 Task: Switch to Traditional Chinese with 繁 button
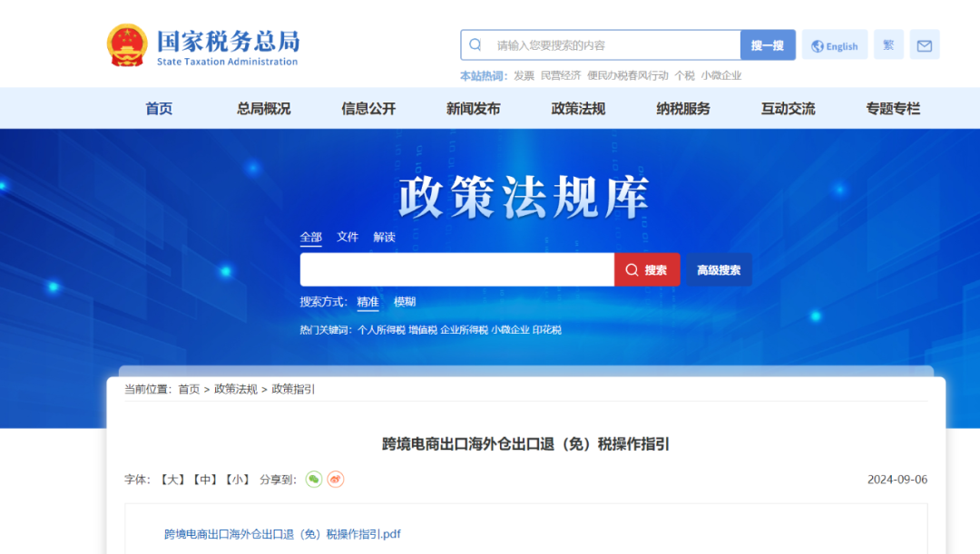point(888,45)
